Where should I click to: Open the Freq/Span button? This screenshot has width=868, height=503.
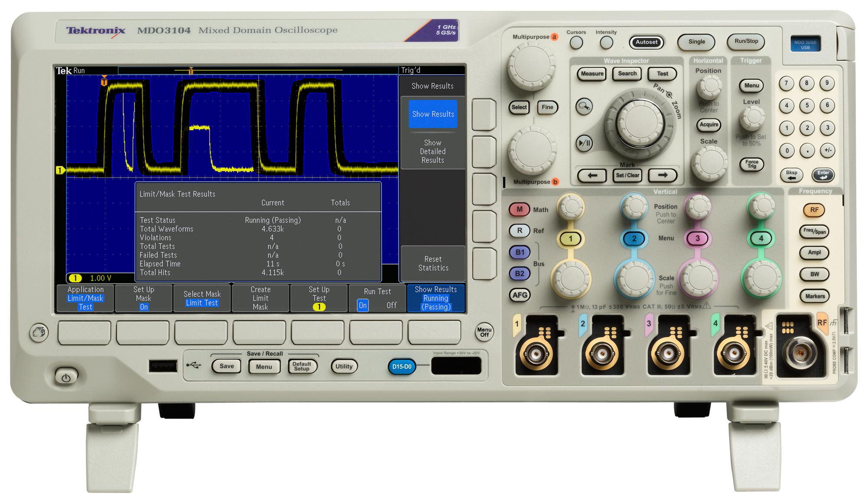tap(814, 231)
